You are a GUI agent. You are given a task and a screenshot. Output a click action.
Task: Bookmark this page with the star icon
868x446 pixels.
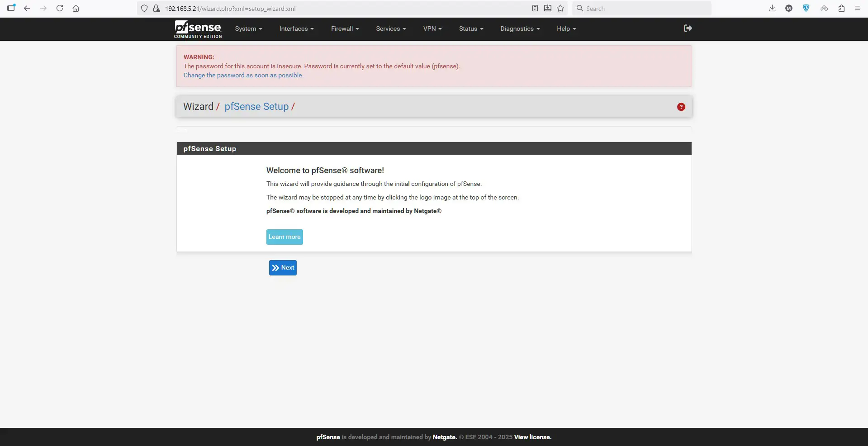pos(560,8)
